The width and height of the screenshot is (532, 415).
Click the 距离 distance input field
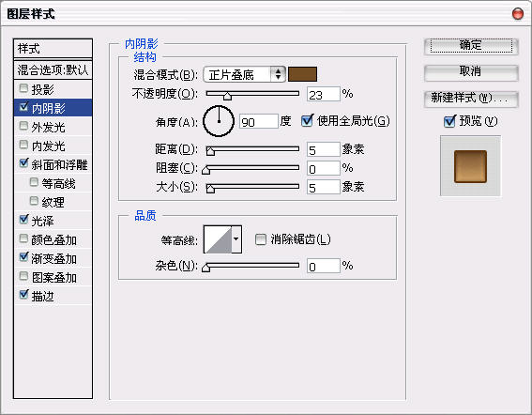(x=323, y=149)
